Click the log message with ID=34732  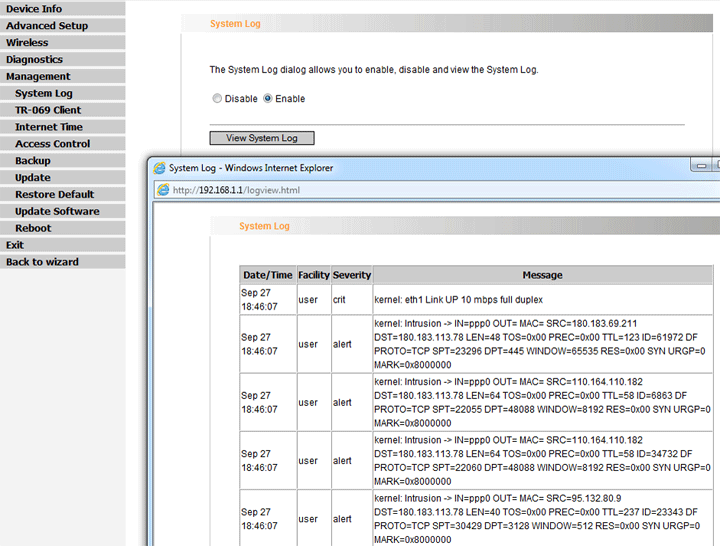(x=542, y=461)
